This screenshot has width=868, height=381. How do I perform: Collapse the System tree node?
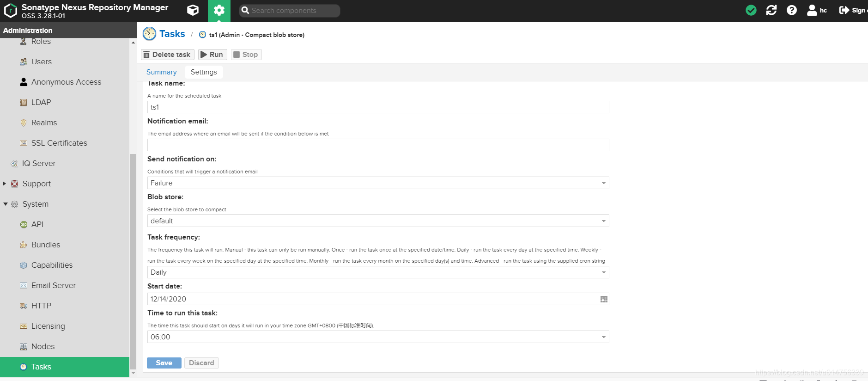(x=5, y=204)
